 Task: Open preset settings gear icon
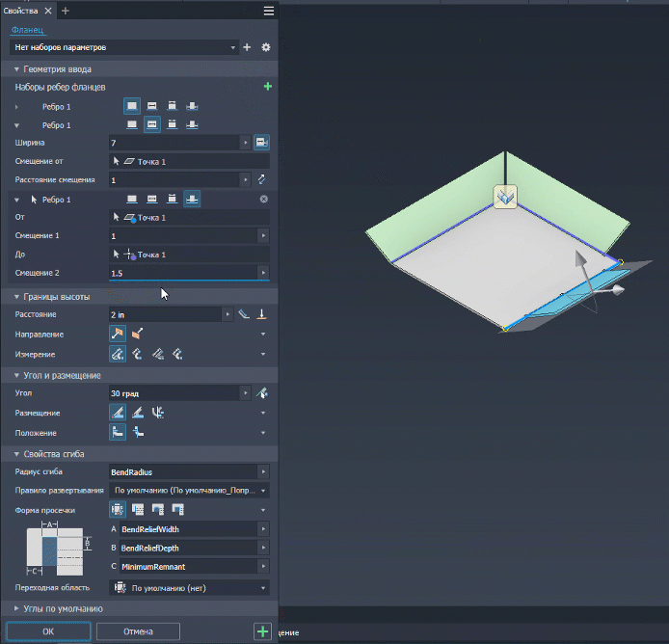[x=266, y=47]
